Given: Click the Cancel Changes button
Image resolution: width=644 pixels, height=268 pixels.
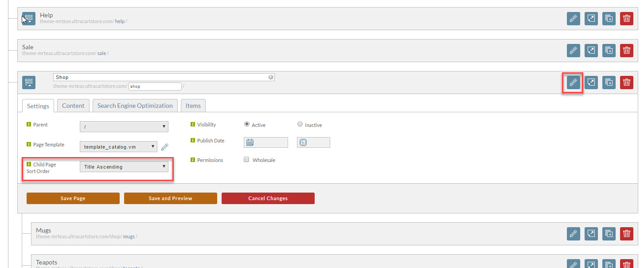Looking at the screenshot, I should [x=268, y=198].
